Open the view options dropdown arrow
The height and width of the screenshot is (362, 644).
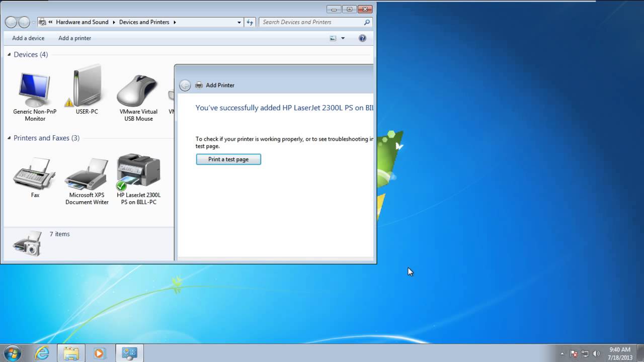343,38
